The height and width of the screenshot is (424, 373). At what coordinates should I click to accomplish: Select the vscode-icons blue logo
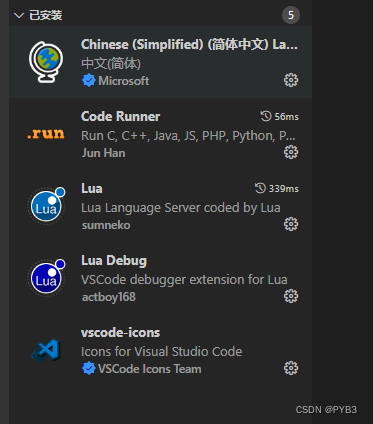[46, 351]
